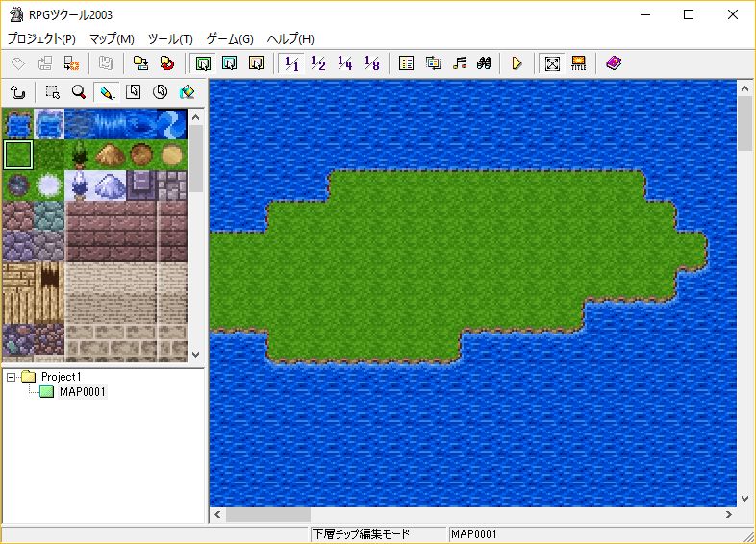Click tile palette scroll up arrow

point(196,117)
